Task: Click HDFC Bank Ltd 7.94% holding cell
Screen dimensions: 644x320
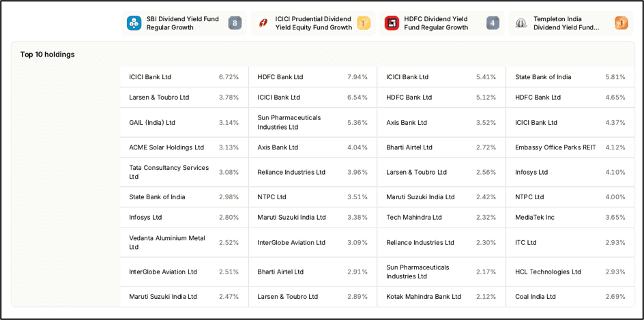Action: coord(312,77)
